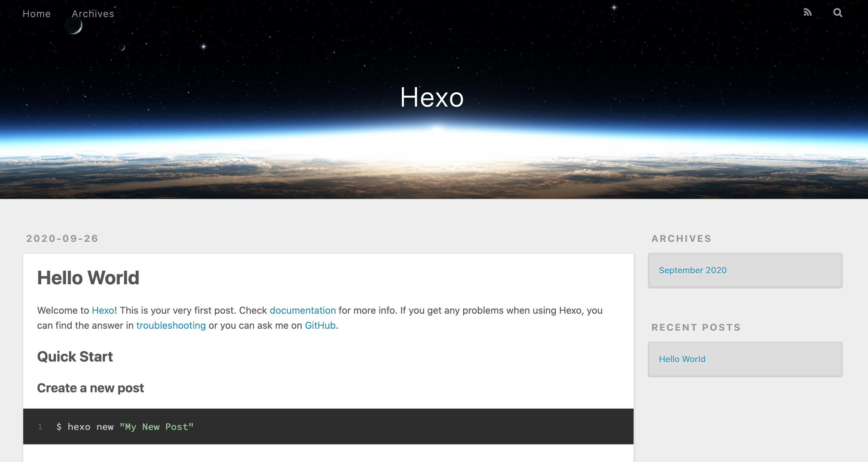Viewport: 868px width, 462px height.
Task: Open the Archives nav item
Action: 93,14
